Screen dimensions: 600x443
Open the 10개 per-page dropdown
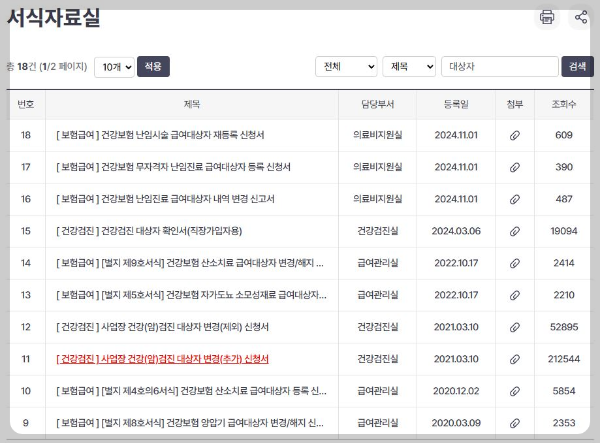click(114, 67)
